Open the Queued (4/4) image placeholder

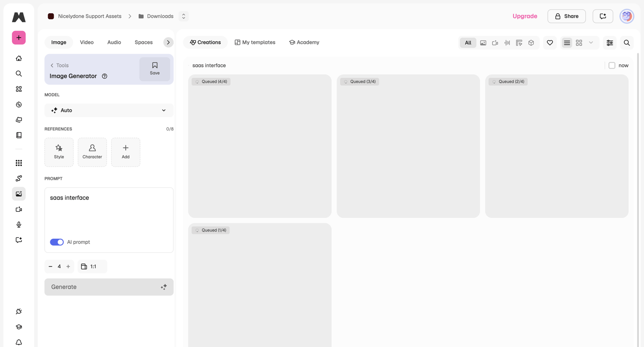[260, 146]
